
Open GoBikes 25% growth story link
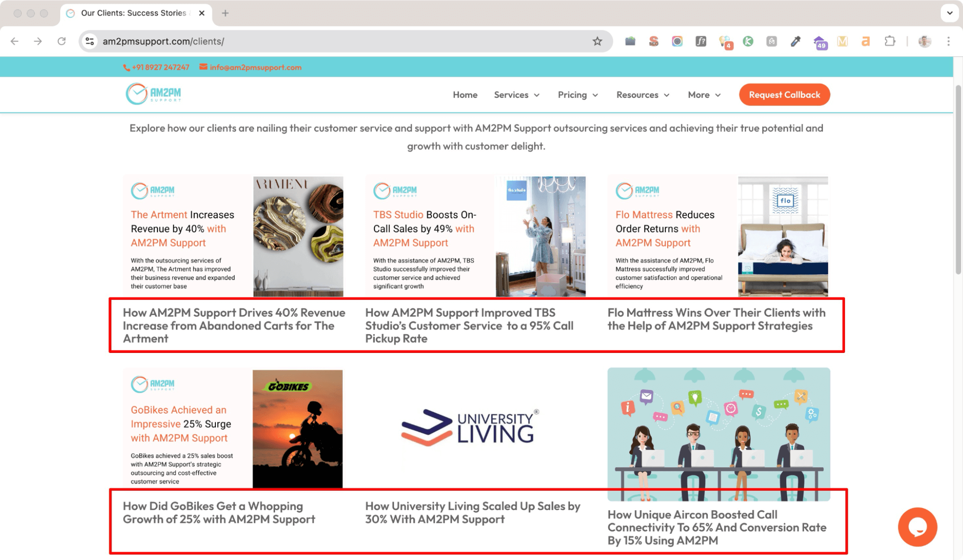pos(219,512)
